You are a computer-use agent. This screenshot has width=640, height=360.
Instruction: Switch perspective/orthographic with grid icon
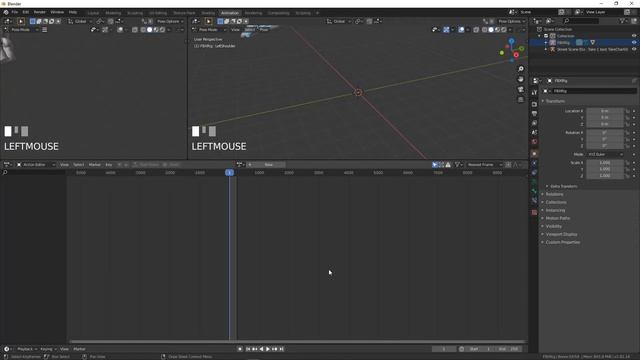521,100
